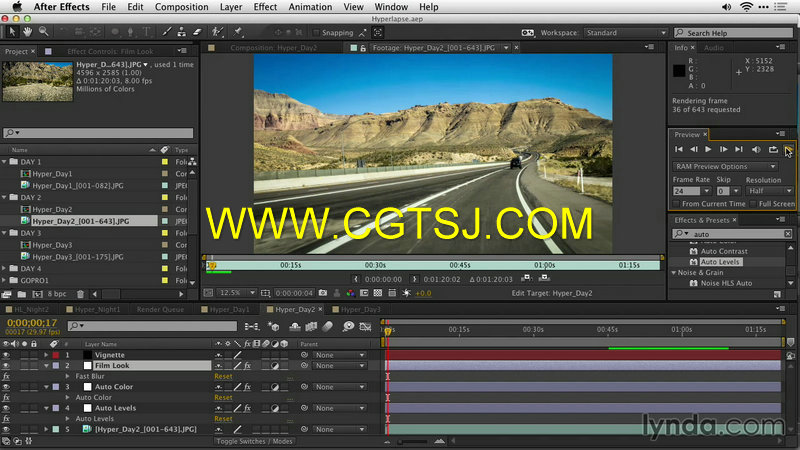
Task: Open the Animation menu
Action: [310, 7]
